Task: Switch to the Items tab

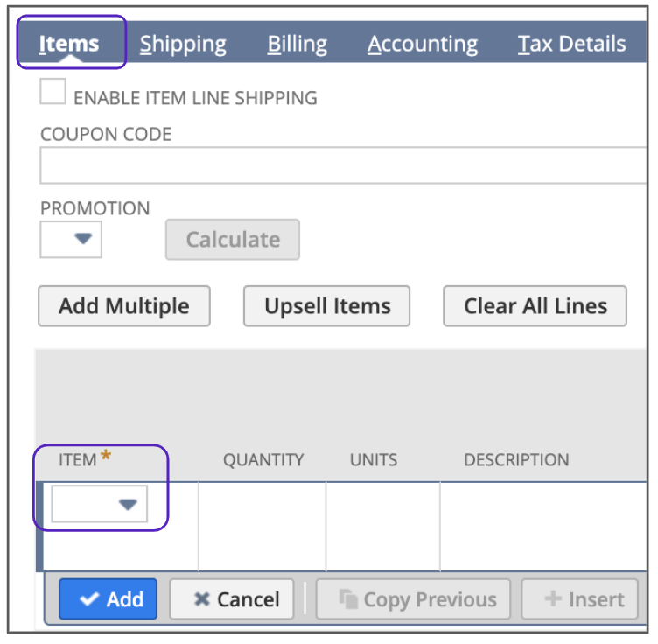Action: click(69, 44)
